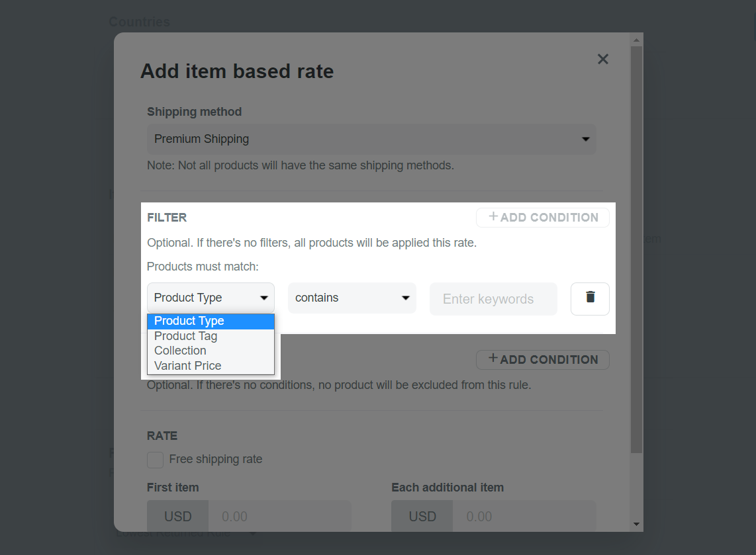Choose Product Type from the list
This screenshot has width=756, height=555.
pyautogui.click(x=211, y=321)
